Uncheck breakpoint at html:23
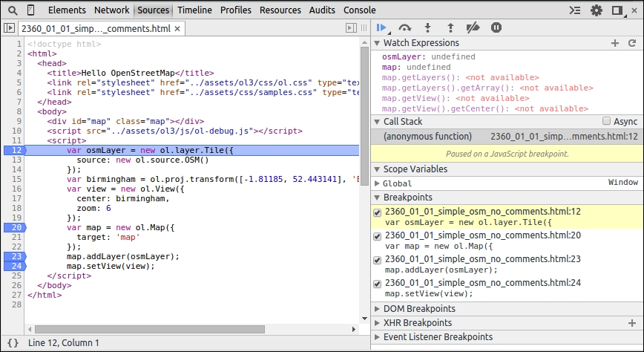 coord(377,261)
